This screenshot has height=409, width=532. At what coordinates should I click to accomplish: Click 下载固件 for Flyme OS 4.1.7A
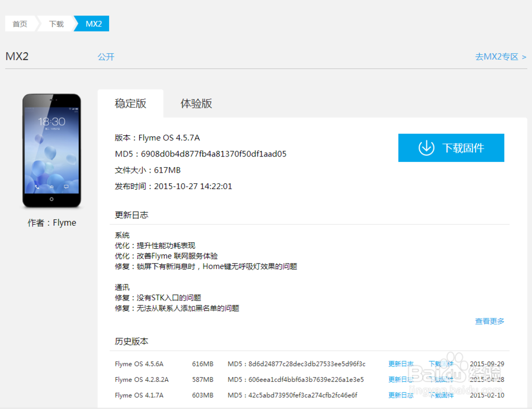click(440, 395)
